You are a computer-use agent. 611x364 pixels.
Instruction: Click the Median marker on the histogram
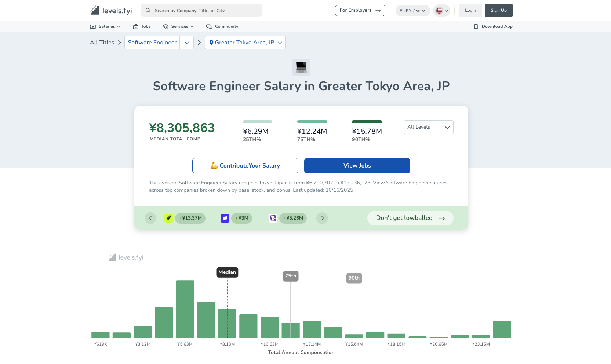(x=227, y=272)
